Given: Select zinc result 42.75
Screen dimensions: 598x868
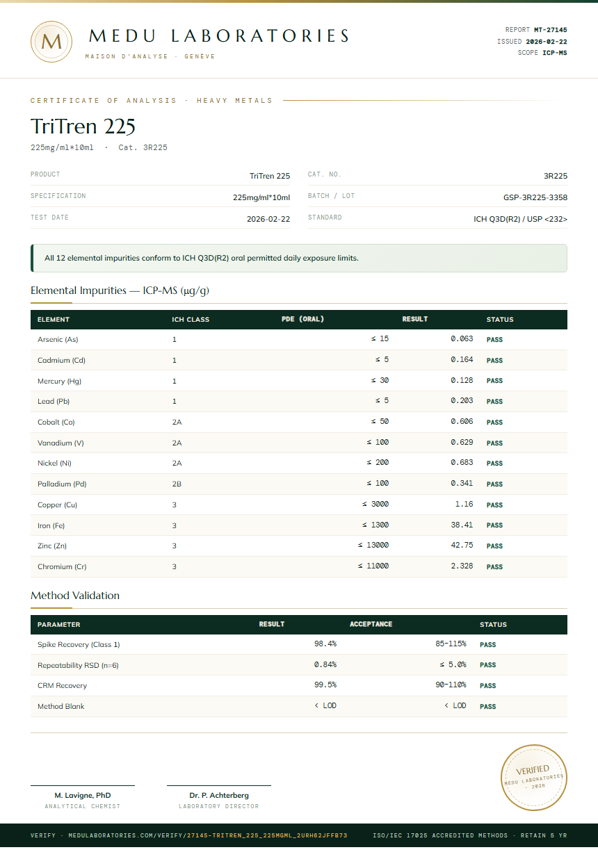Looking at the screenshot, I should pyautogui.click(x=462, y=545).
